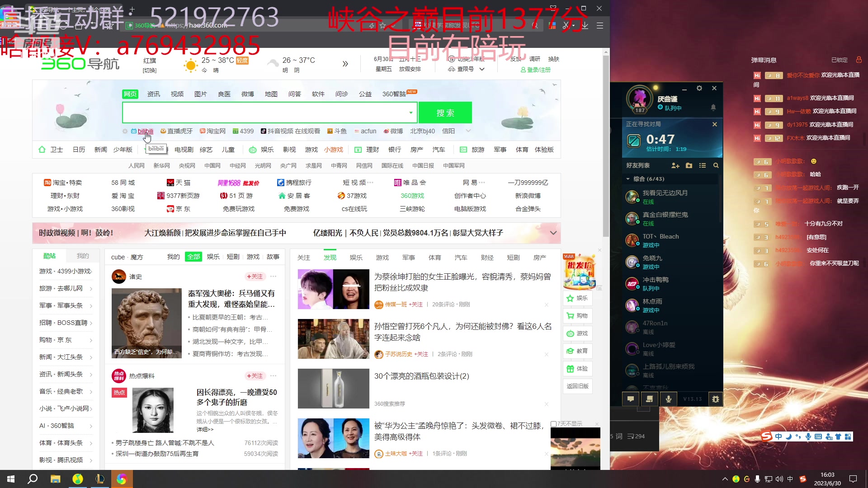Click add folder icon in friends list
The height and width of the screenshot is (488, 868).
689,166
